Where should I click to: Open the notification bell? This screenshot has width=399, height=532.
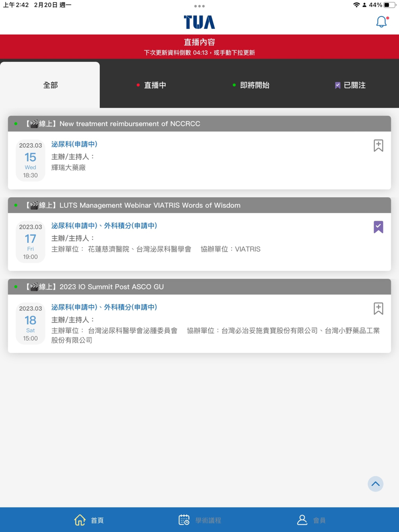[x=382, y=22]
